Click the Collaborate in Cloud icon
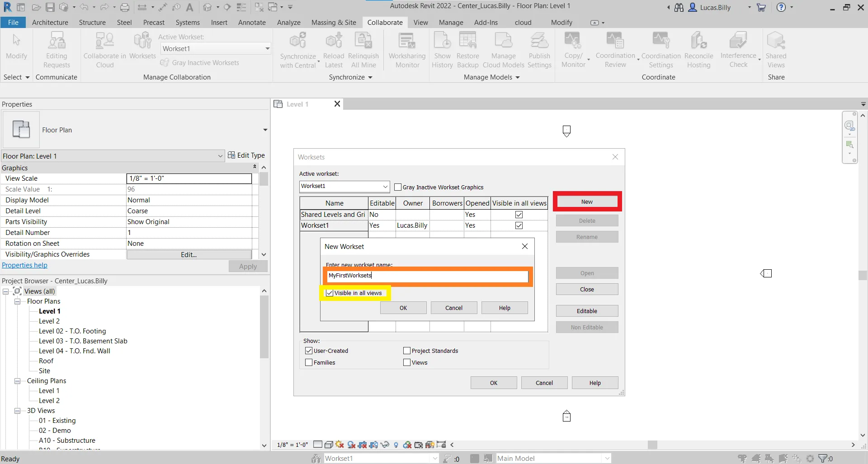The image size is (868, 464). pyautogui.click(x=104, y=41)
